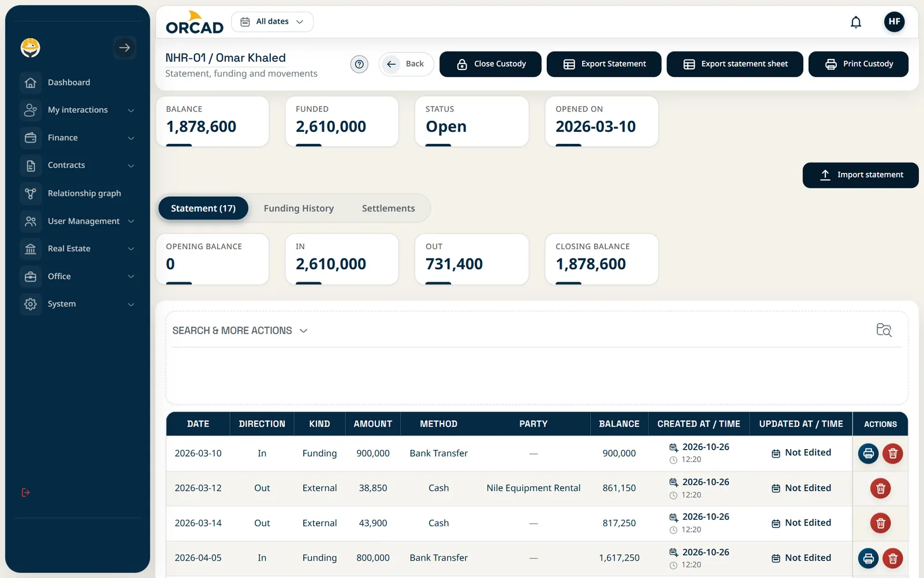The width and height of the screenshot is (924, 578).
Task: Expand Search & More Actions panel
Action: coord(240,331)
